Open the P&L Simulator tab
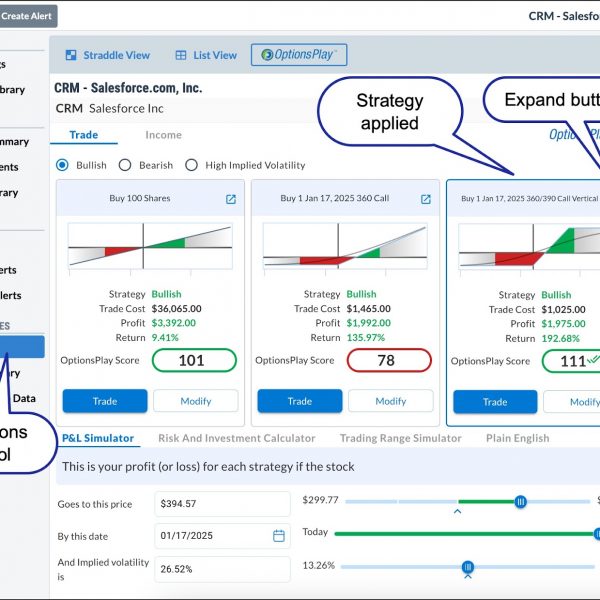 point(98,438)
